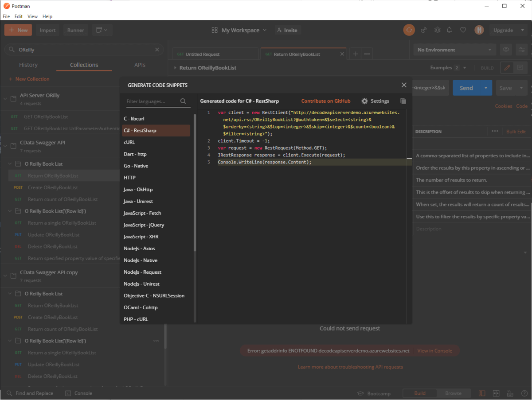The height and width of the screenshot is (400, 532).
Task: Click the edit pencil icon
Action: tap(507, 68)
